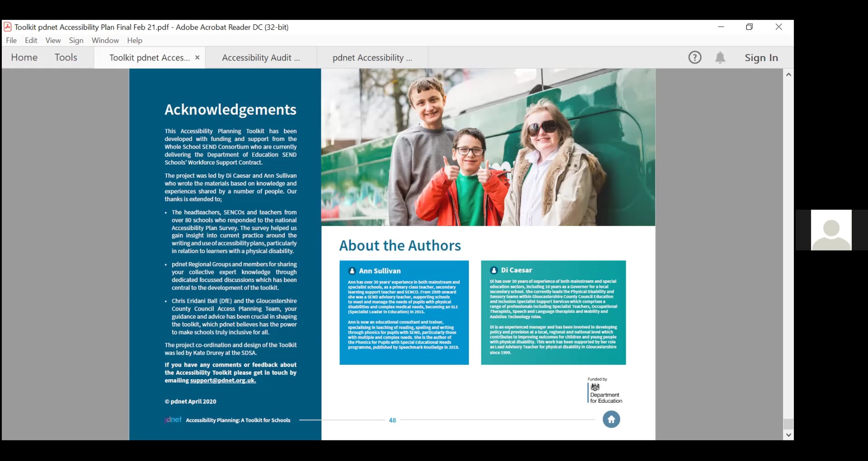Click the Di Caesar author name
The width and height of the screenshot is (868, 461).
tap(516, 270)
